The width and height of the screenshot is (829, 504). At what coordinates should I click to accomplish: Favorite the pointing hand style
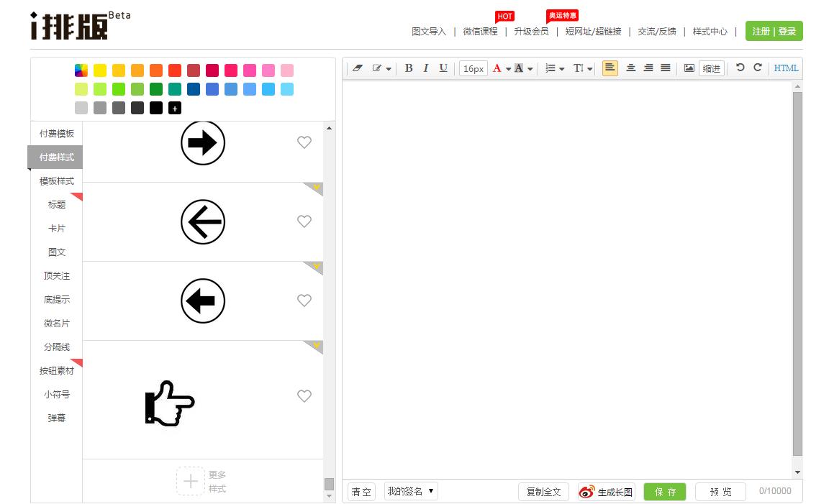[x=304, y=395]
